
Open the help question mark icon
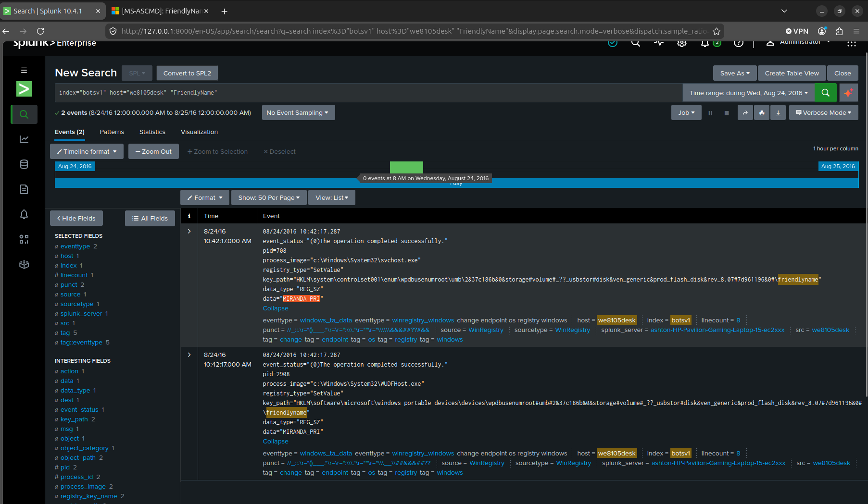[x=739, y=43]
